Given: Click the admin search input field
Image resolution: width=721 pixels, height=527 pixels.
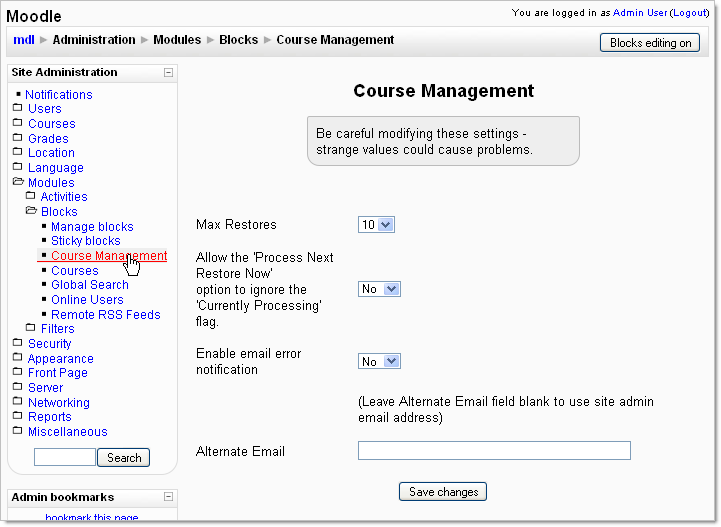Looking at the screenshot, I should (x=65, y=457).
